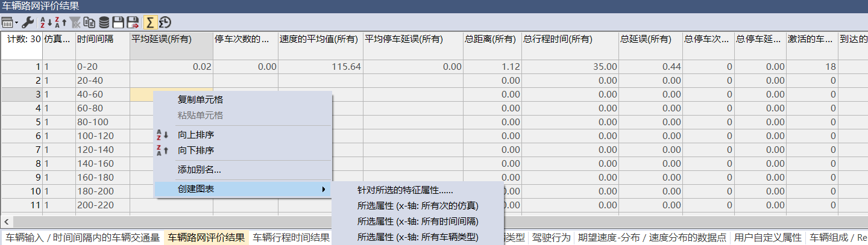Toggle the sigma with clock time-interval icon

pos(165,23)
